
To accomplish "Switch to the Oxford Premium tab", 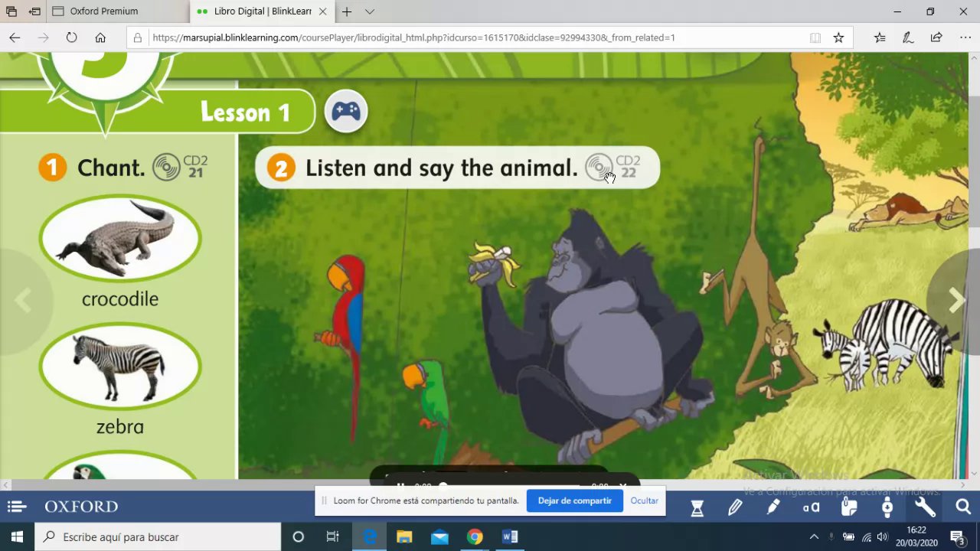I will tap(118, 11).
